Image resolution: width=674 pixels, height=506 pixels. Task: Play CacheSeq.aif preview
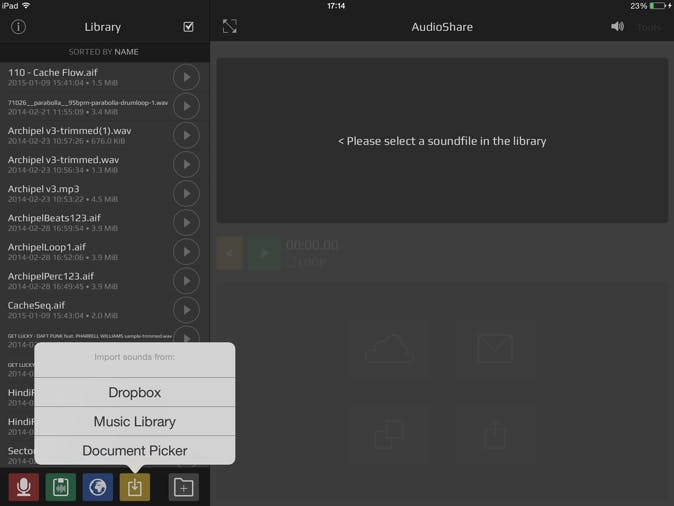pos(186,310)
